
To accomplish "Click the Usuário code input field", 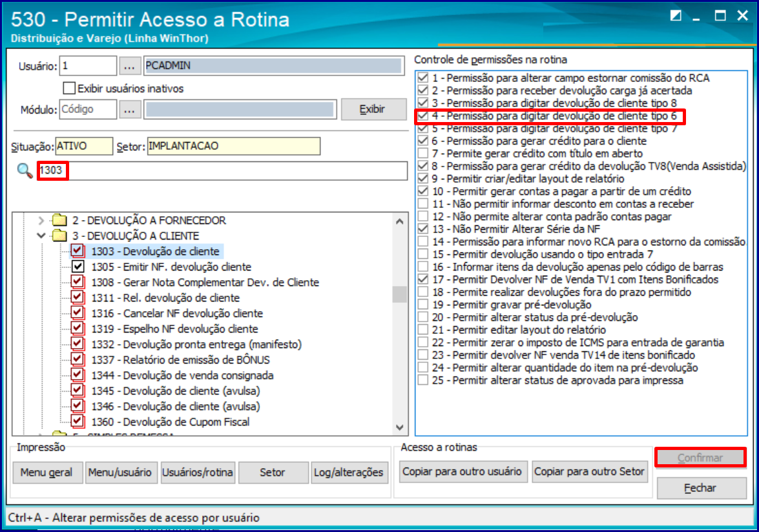I will (88, 66).
